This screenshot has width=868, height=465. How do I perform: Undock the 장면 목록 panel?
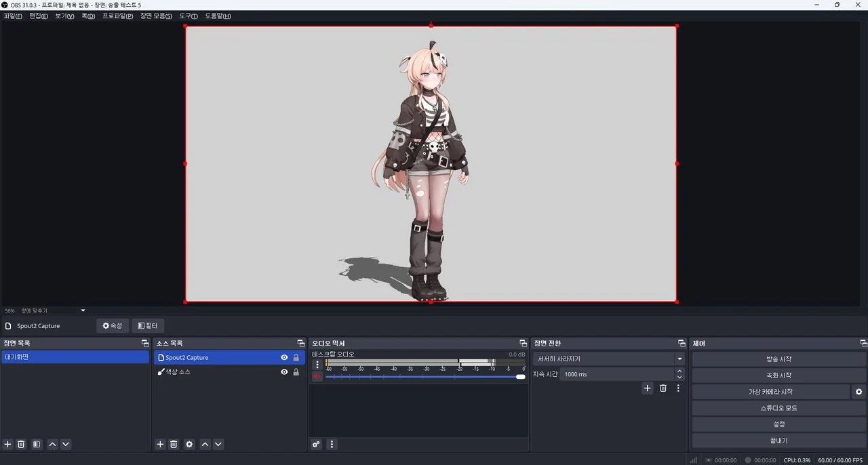coord(144,344)
